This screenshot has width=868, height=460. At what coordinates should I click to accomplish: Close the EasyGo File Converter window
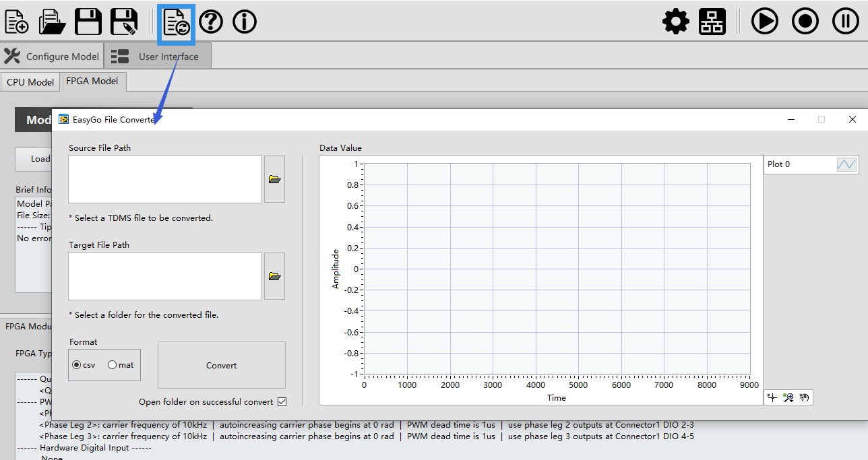coord(852,119)
